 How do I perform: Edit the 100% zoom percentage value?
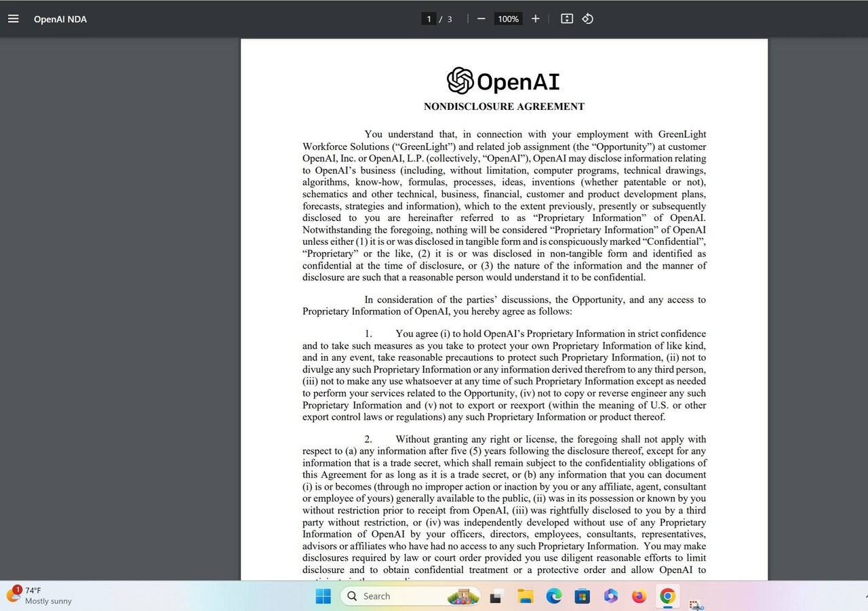(x=507, y=19)
